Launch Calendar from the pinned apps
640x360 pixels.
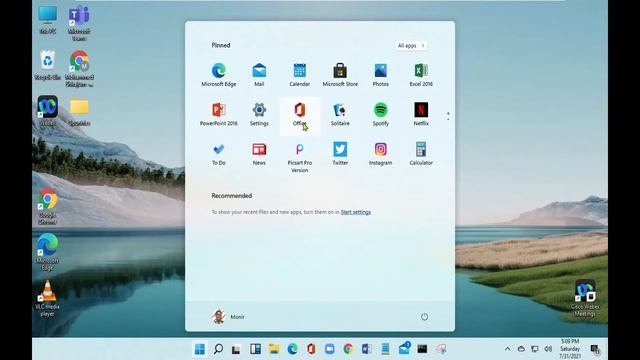click(300, 75)
